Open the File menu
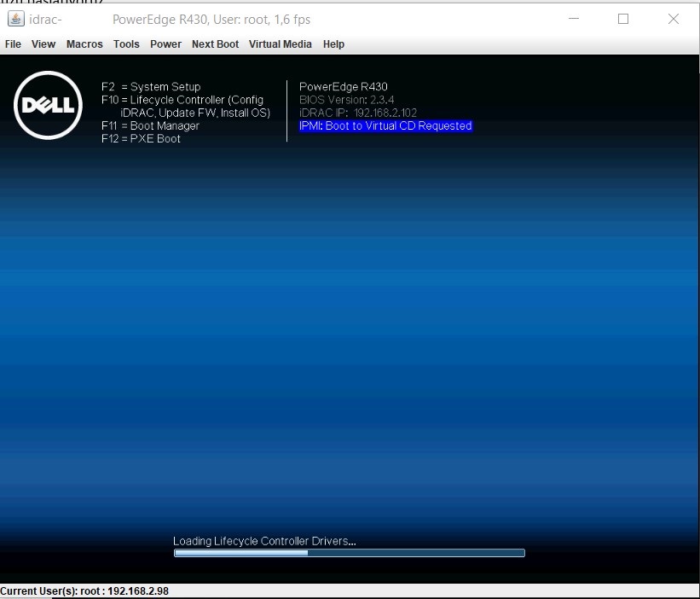 point(13,44)
